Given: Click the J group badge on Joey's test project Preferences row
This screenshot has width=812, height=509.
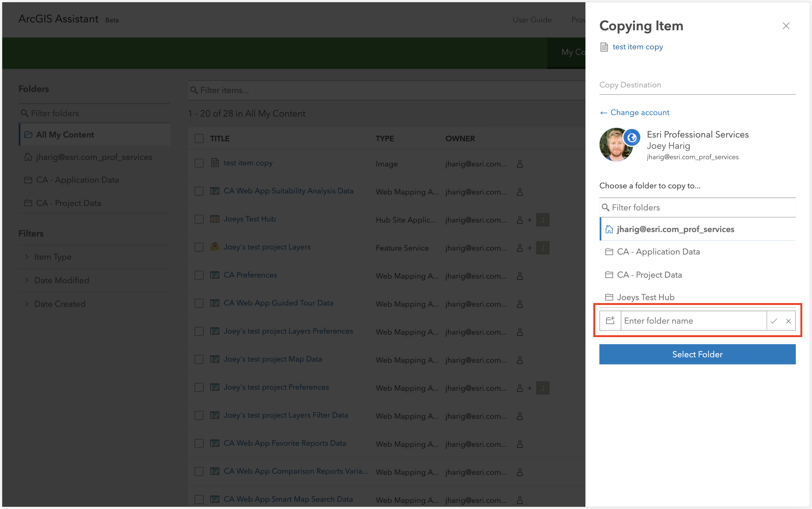Looking at the screenshot, I should (542, 388).
